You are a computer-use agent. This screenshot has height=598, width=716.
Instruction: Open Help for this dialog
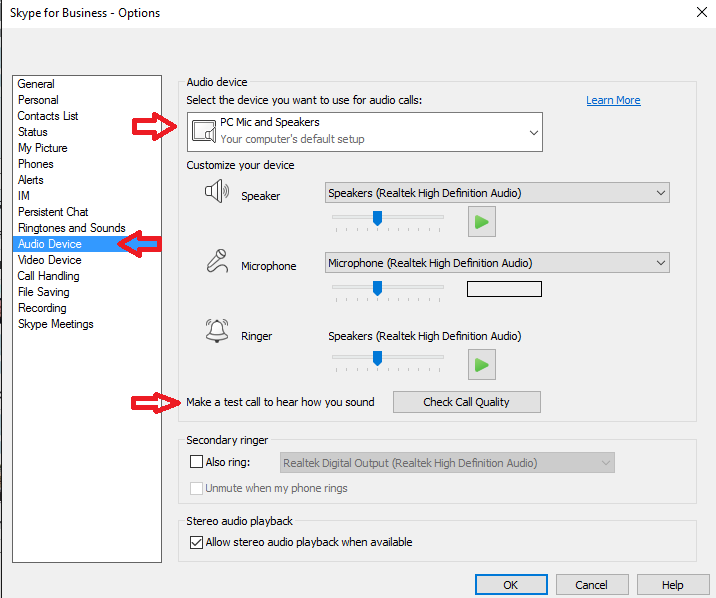click(x=673, y=585)
